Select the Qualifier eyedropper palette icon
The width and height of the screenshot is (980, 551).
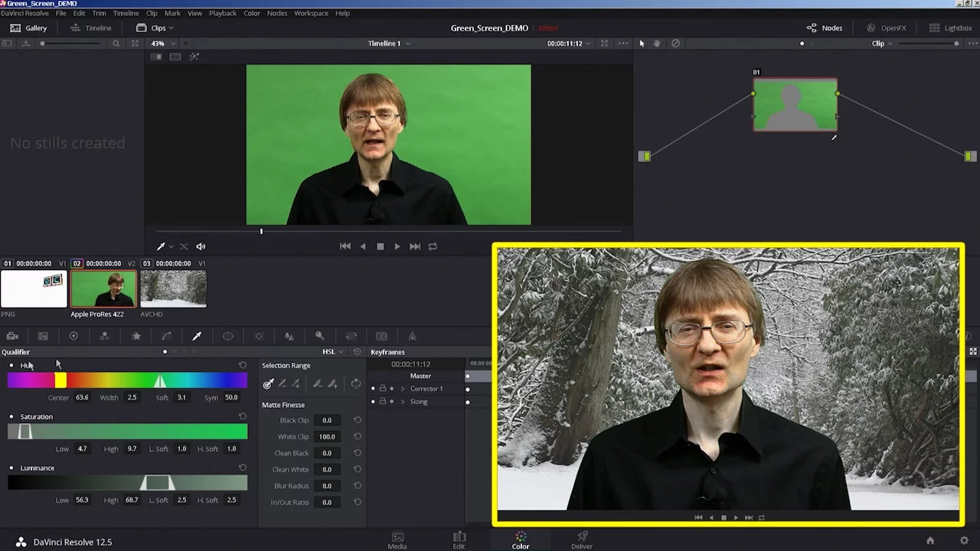coord(197,336)
